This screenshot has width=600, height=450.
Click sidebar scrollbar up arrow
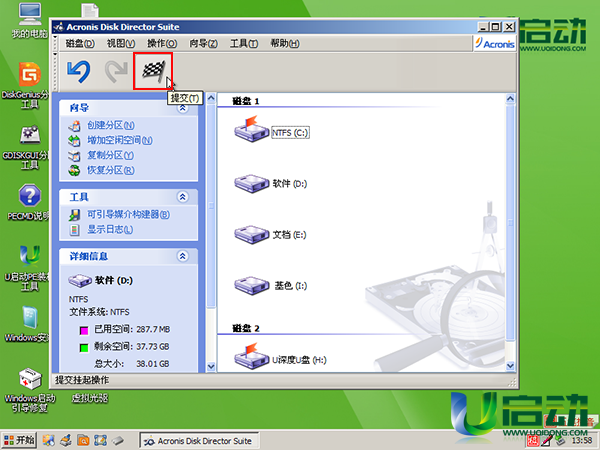[x=211, y=98]
